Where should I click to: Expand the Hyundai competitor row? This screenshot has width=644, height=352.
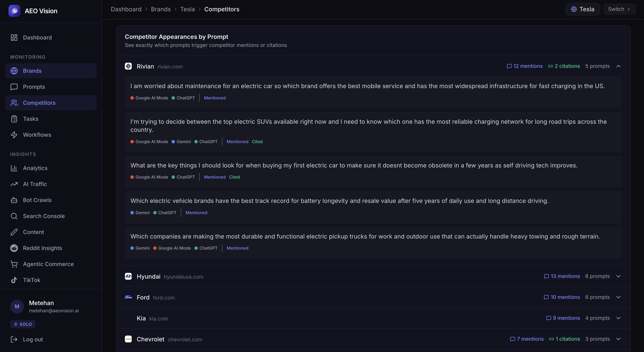pyautogui.click(x=618, y=276)
